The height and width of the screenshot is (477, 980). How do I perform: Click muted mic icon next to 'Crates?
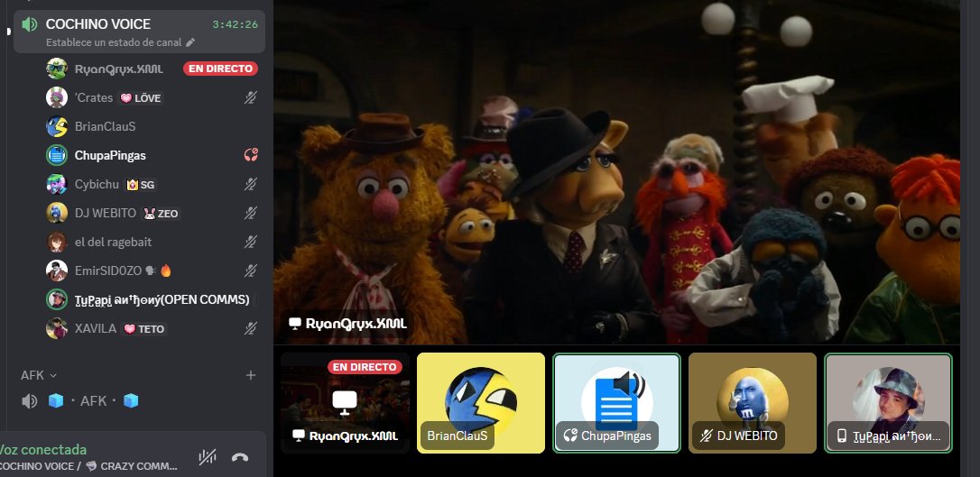point(251,97)
